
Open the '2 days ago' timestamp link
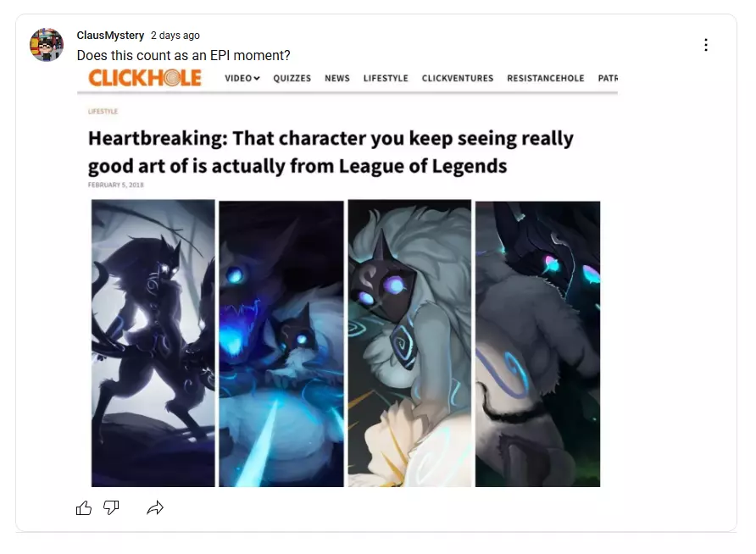pyautogui.click(x=175, y=36)
